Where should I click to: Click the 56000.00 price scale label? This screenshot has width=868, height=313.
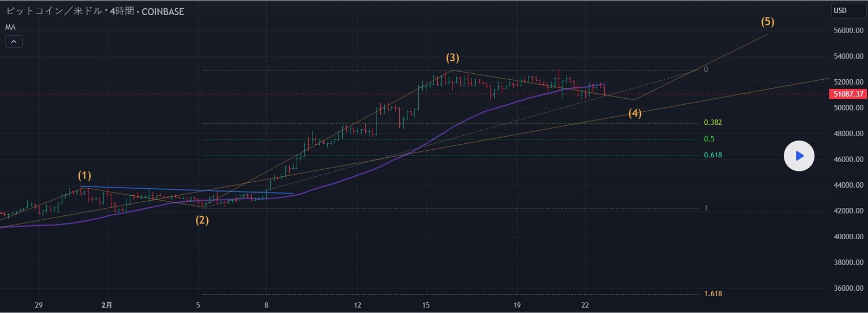848,31
